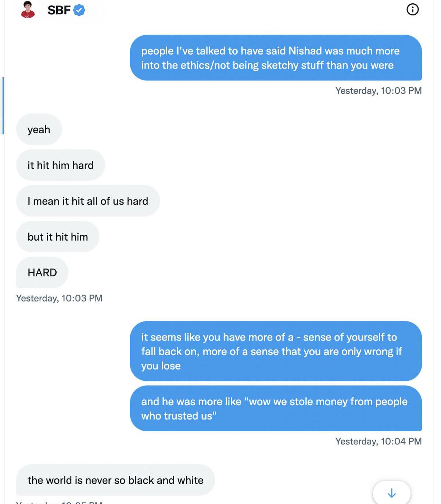Click the blue verified badge
This screenshot has width=441, height=504.
pyautogui.click(x=79, y=10)
